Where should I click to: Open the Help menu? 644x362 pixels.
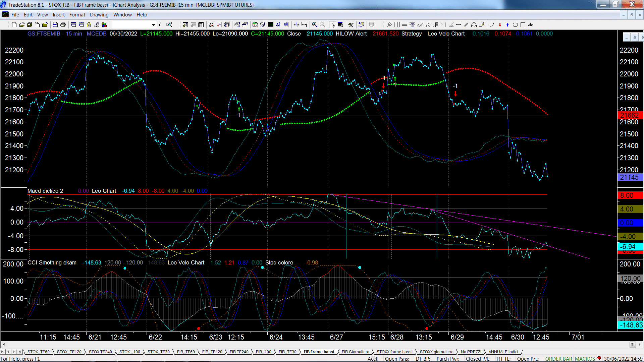[142, 15]
